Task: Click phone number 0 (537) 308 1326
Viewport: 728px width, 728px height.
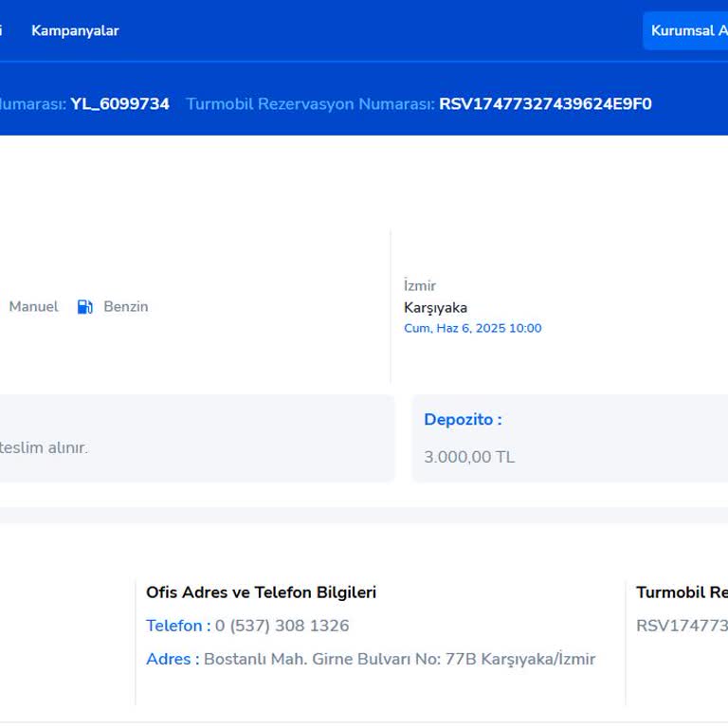Action: 282,626
